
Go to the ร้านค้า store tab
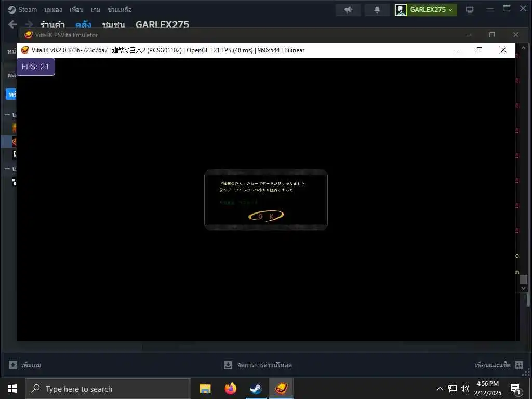click(52, 24)
